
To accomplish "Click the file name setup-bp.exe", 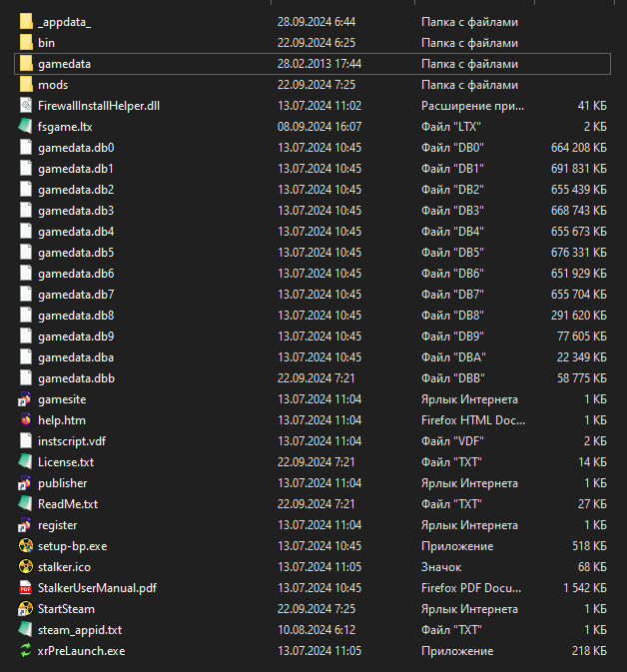I will click(73, 546).
